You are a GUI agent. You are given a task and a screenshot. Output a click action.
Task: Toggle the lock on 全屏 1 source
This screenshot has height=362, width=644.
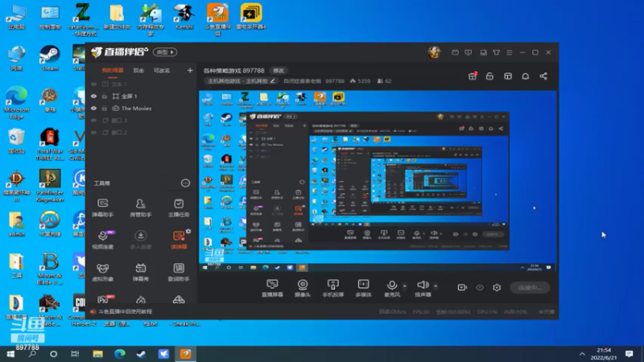(x=105, y=96)
